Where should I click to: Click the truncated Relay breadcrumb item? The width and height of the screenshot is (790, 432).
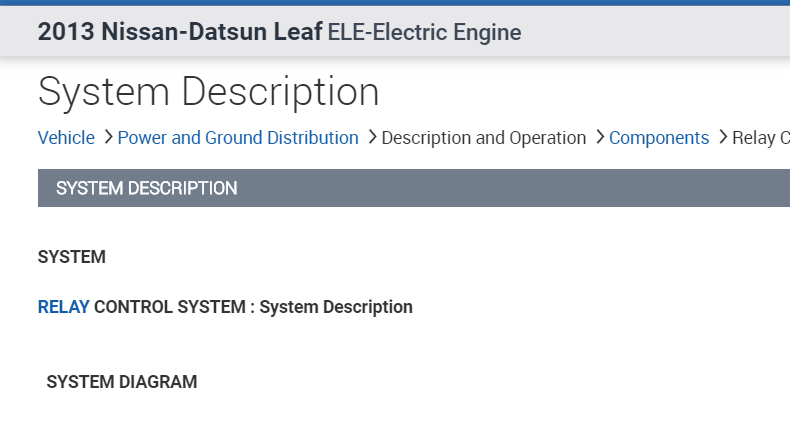point(761,138)
